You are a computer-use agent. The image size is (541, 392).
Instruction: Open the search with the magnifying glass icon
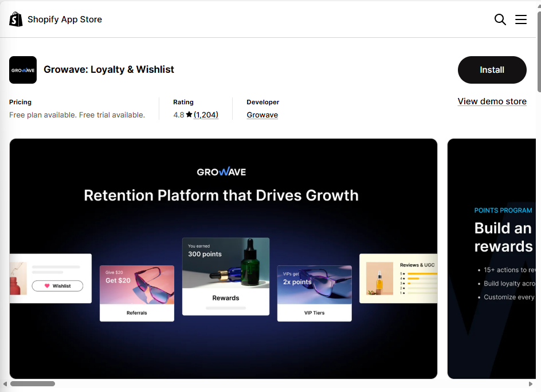point(500,19)
